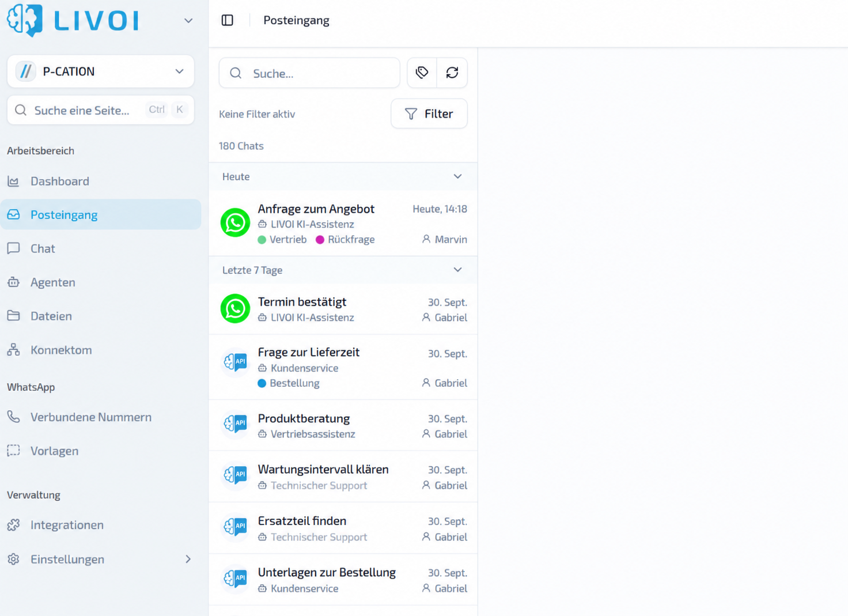Collapse the Letzte 7 Tage group
The width and height of the screenshot is (848, 616).
[457, 270]
